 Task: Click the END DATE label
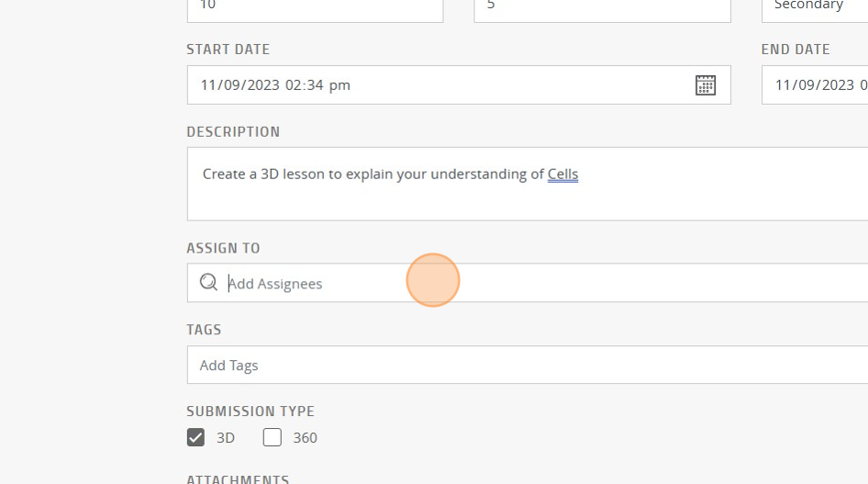(x=796, y=50)
